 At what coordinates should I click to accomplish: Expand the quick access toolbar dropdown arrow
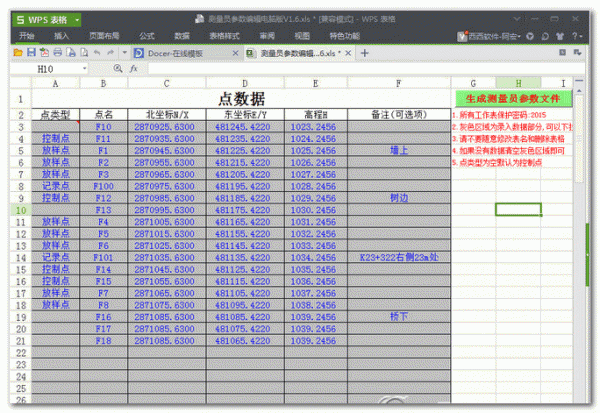[124, 53]
